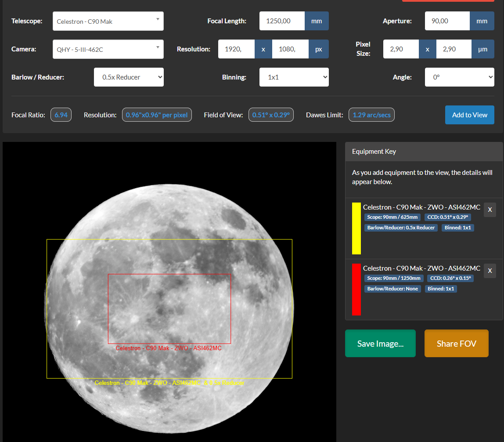Click the Scope: 90mm / 1250mm tag

coord(394,278)
